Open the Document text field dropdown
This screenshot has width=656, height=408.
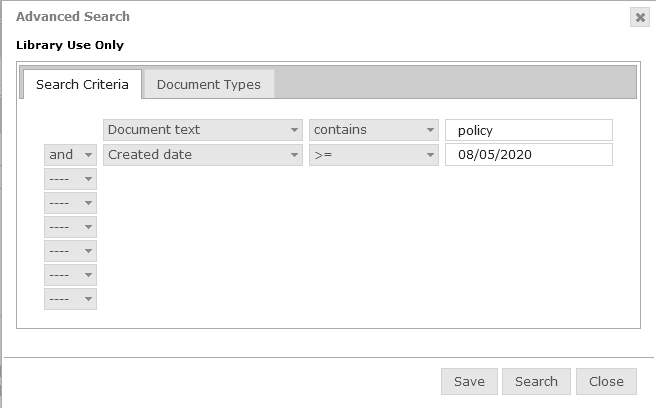pyautogui.click(x=203, y=130)
